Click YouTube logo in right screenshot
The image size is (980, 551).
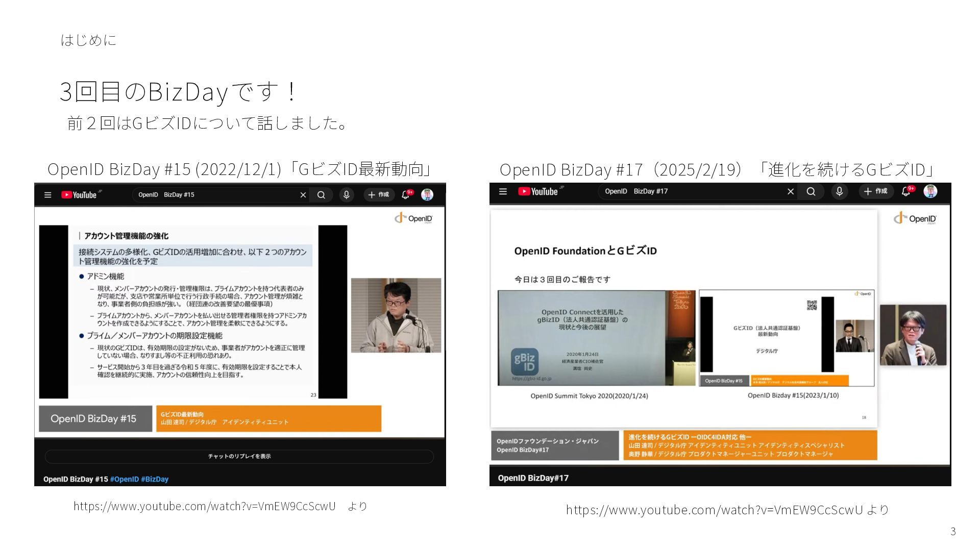pos(538,191)
